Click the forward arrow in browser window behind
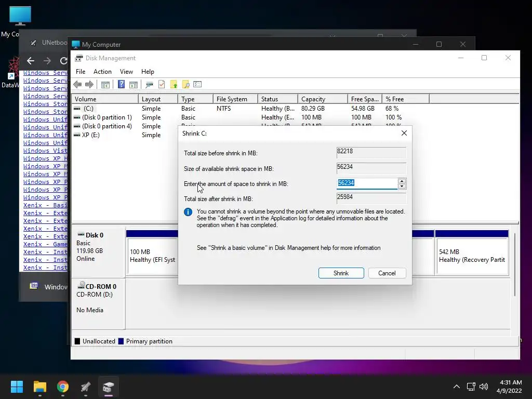Screen dimensions: 532x399 tap(47, 61)
